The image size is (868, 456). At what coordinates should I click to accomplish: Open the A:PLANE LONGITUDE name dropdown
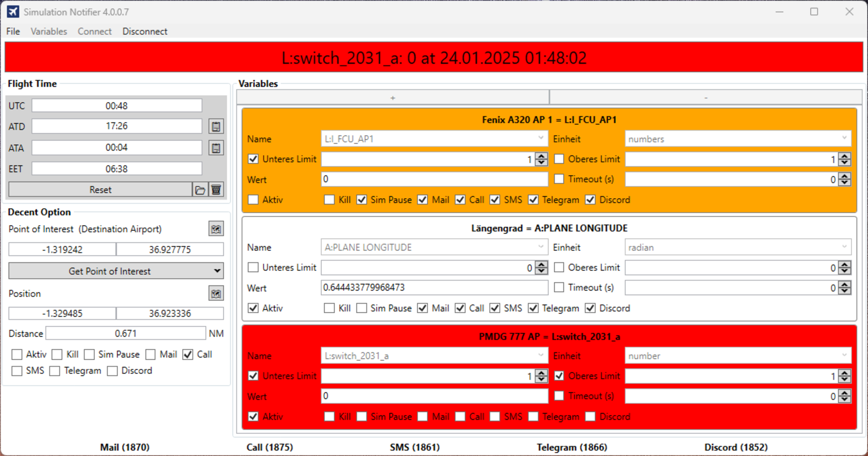pyautogui.click(x=541, y=247)
